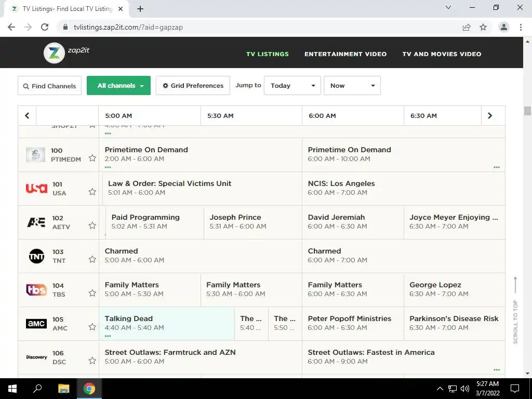
Task: Open Chrome three-dot menu
Action: coord(521,27)
